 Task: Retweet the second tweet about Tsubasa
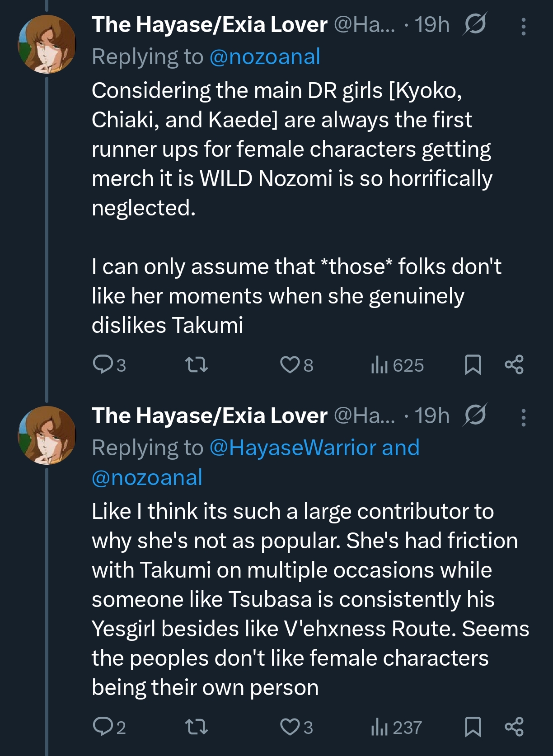(197, 727)
